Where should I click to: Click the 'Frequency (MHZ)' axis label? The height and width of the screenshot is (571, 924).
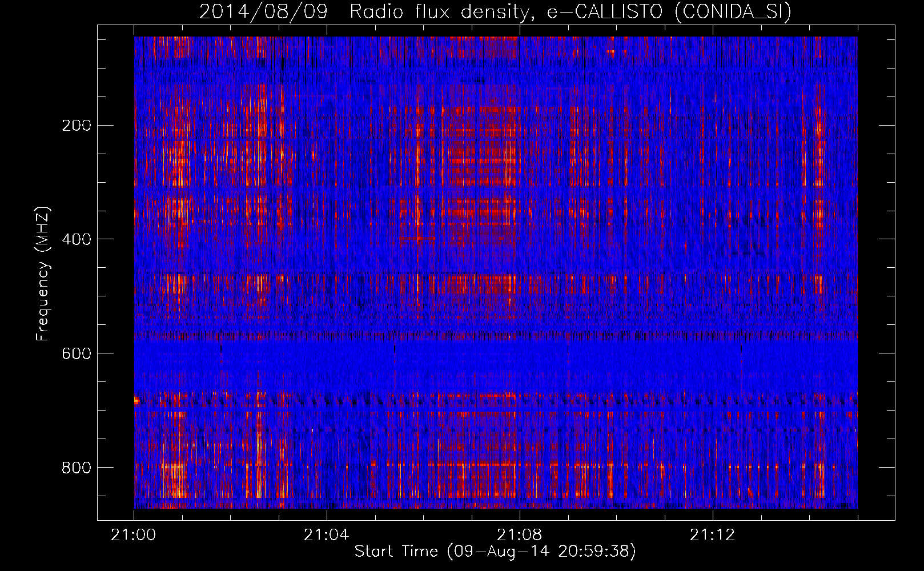(x=43, y=273)
